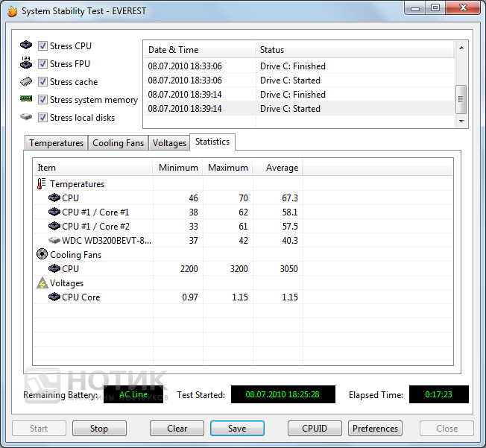Toggle the Stress local disks checkbox
Image resolution: width=486 pixels, height=448 pixels.
coord(42,118)
